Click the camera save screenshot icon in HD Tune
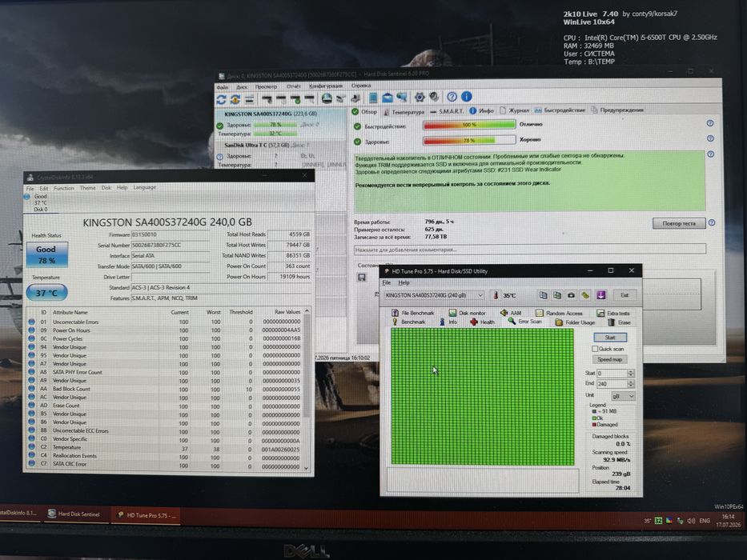The image size is (747, 560). point(571,295)
